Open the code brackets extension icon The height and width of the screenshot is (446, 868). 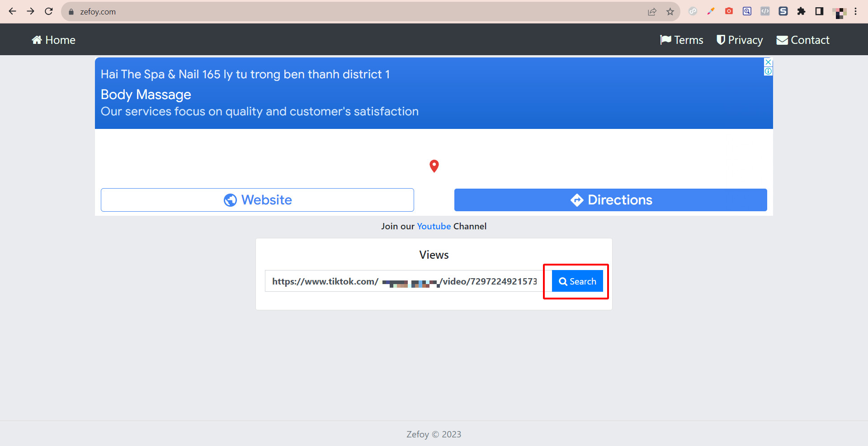pos(765,11)
